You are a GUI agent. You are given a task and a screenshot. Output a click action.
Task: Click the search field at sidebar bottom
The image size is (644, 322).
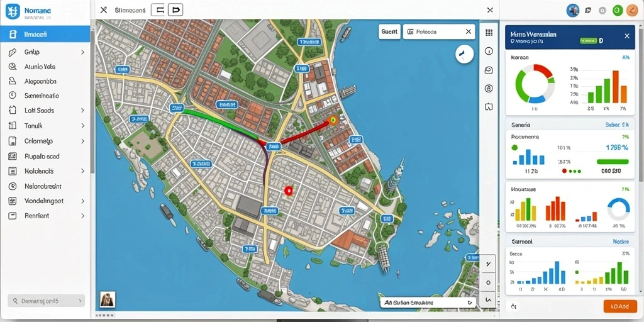47,301
